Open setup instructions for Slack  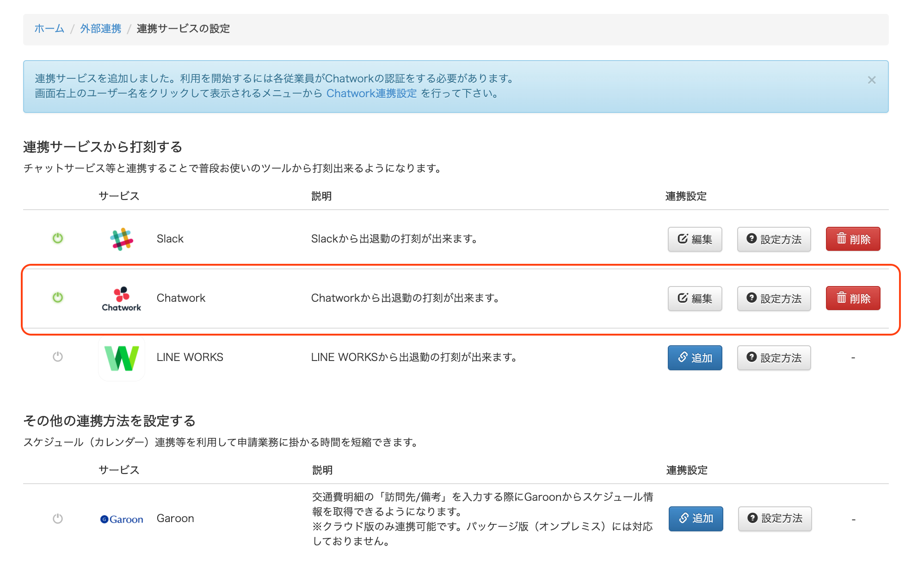tap(774, 239)
